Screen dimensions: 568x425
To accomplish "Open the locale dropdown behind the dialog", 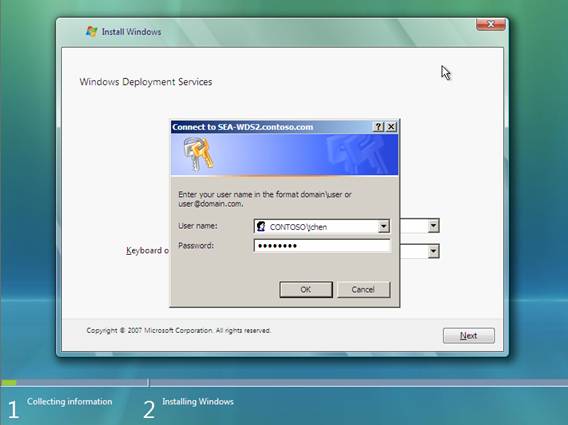I will 433,226.
